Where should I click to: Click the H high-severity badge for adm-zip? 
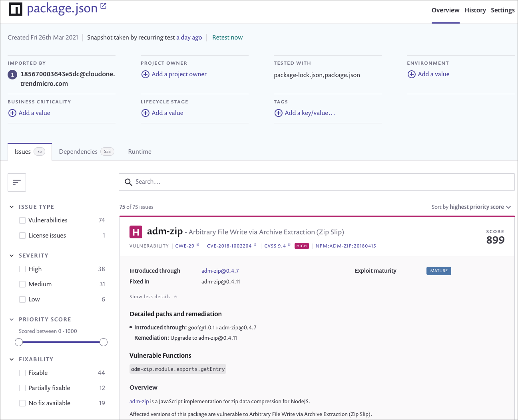136,232
